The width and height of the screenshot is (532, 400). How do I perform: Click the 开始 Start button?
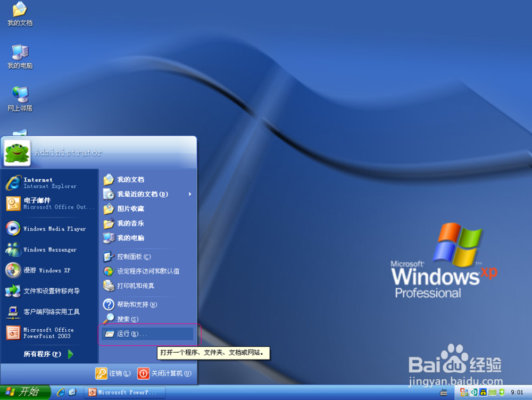(24, 392)
